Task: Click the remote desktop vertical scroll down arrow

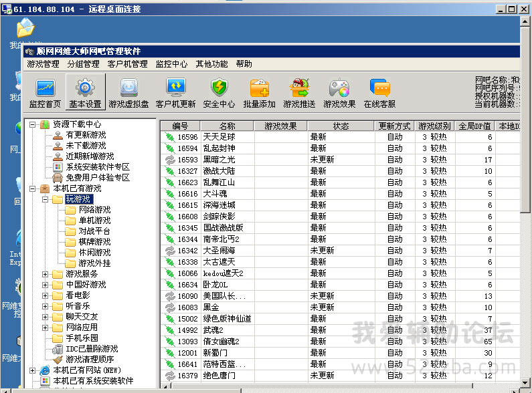Action: [x=525, y=382]
